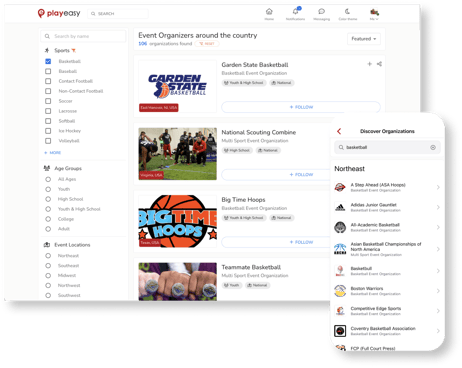
Task: Open National Scouting Combine title link
Action: coord(259,132)
